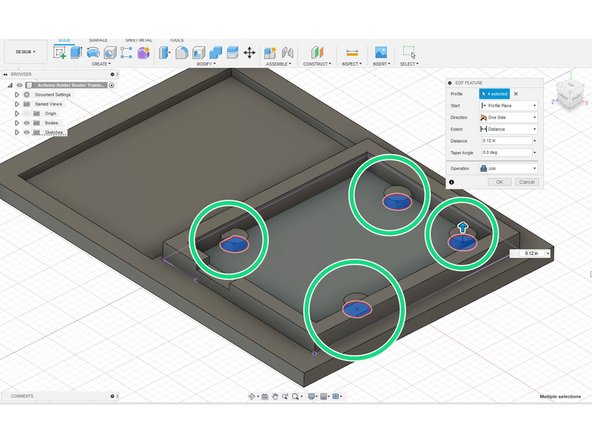Select the Revolve tool in Create

click(93, 52)
